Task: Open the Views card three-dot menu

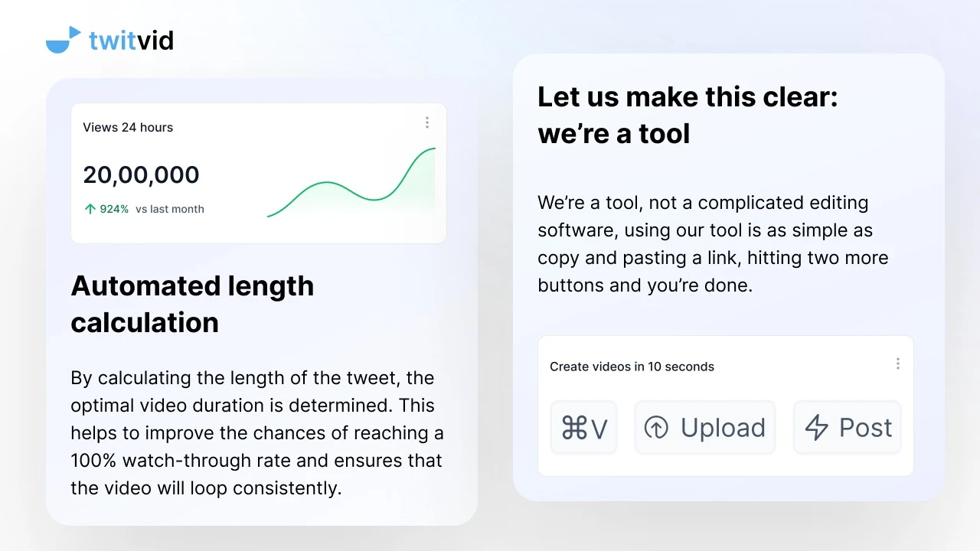Action: [426, 122]
